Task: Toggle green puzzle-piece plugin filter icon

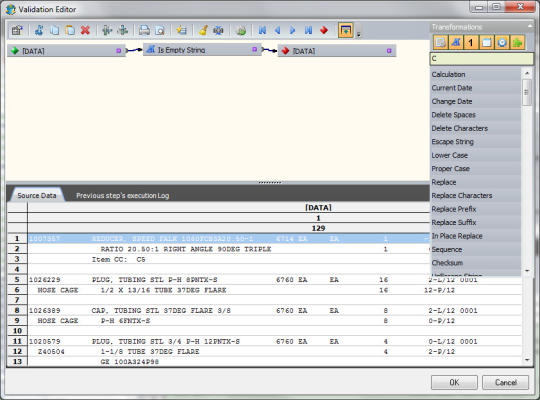Action: click(x=517, y=43)
